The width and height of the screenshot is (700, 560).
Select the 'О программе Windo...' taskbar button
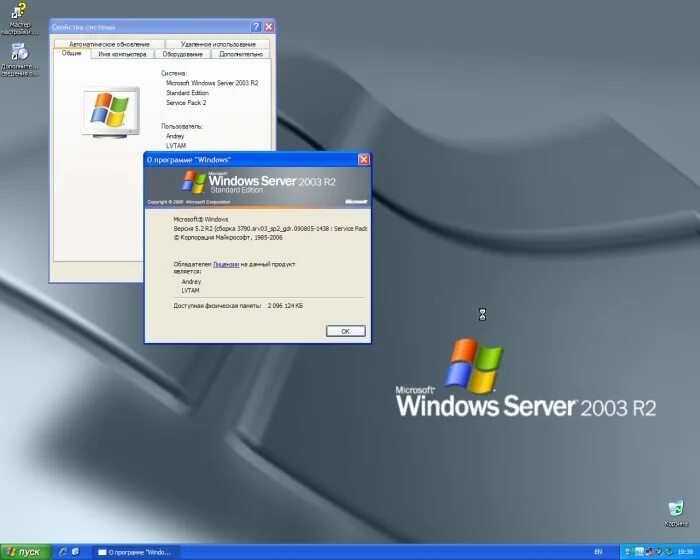coord(136,552)
